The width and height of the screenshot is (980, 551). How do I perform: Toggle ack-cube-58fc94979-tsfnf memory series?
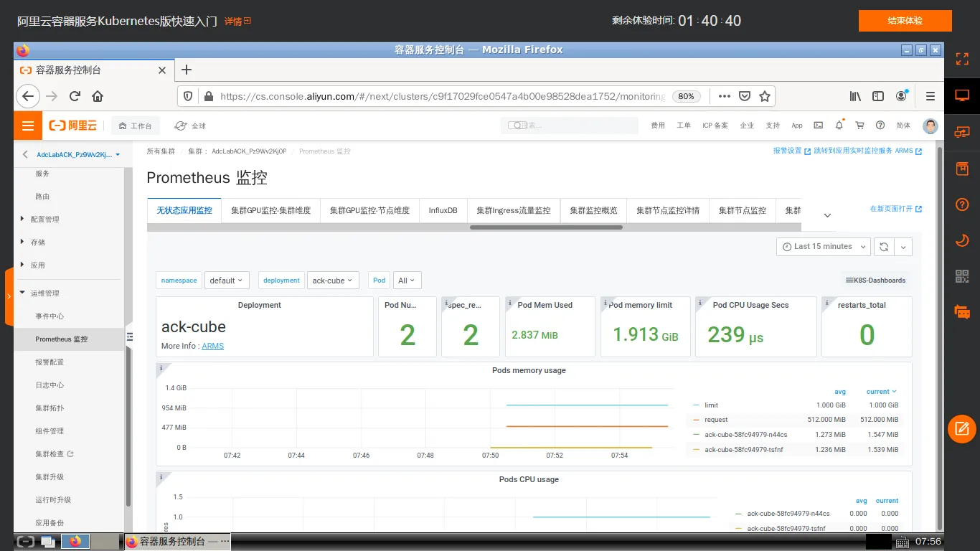point(744,450)
